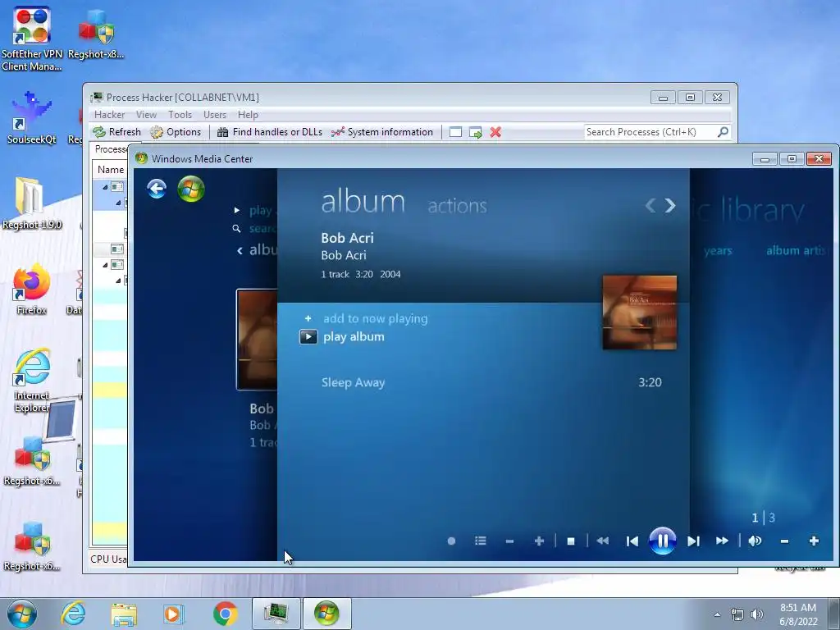Open the Regshot-x8 desktop icon at top
Viewport: 840px width, 630px height.
(x=97, y=33)
